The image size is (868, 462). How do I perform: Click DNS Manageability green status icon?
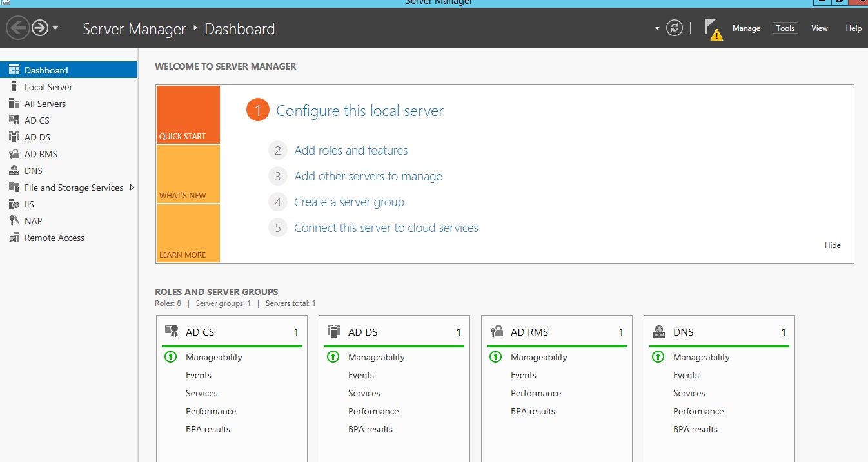tap(658, 356)
